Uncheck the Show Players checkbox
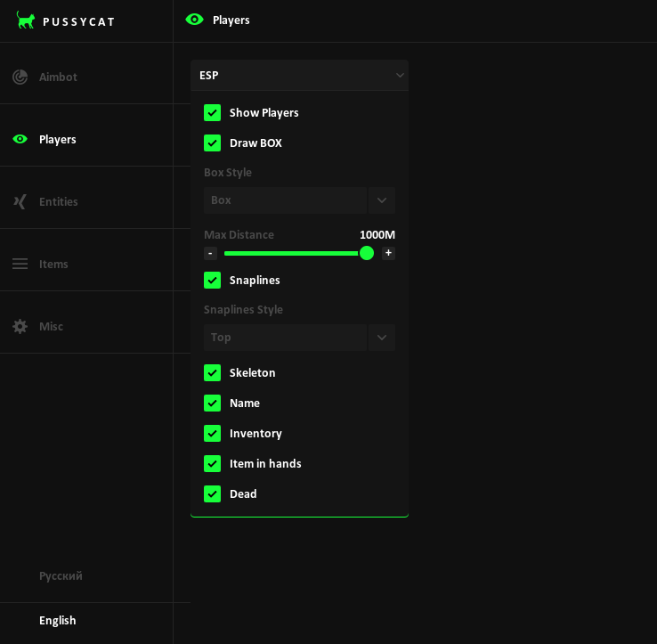 tap(212, 112)
